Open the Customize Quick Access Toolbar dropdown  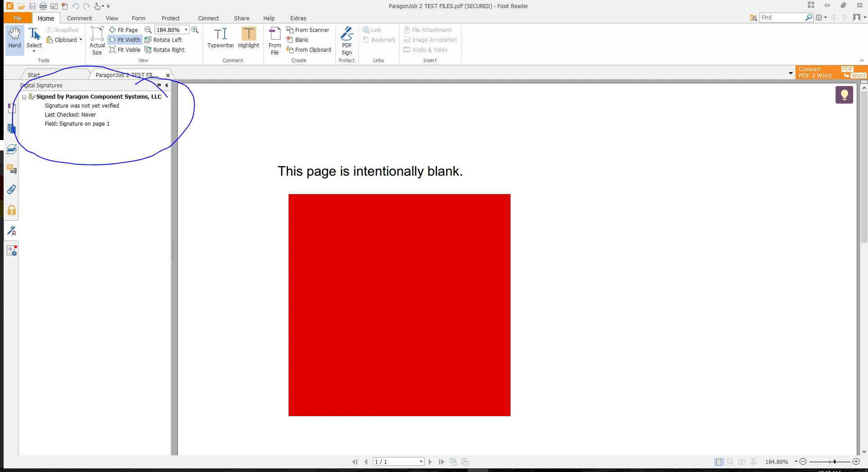pyautogui.click(x=108, y=6)
